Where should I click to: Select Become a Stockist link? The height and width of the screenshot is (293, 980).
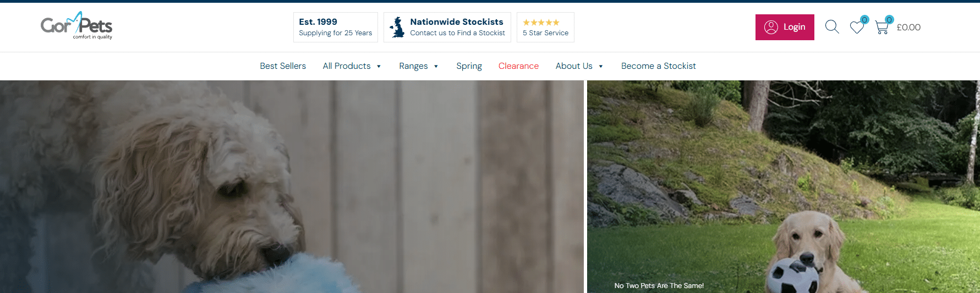coord(658,66)
